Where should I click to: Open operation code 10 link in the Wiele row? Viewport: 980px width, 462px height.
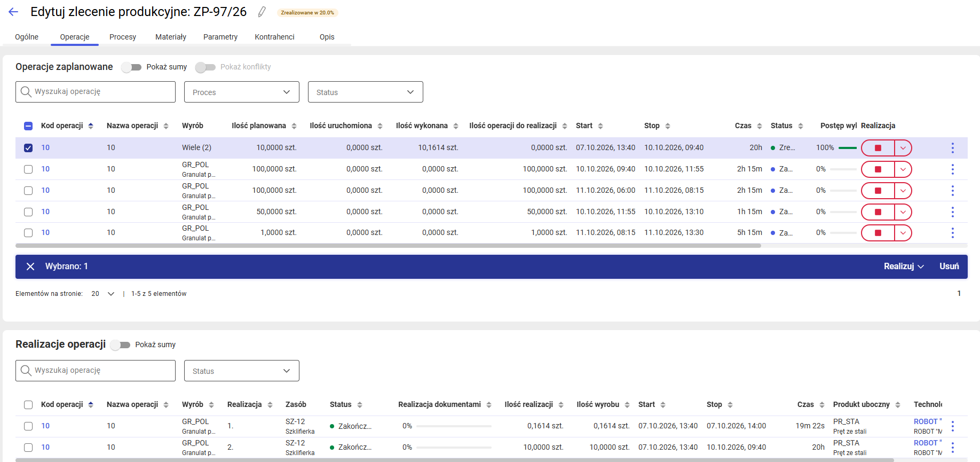tap(45, 148)
